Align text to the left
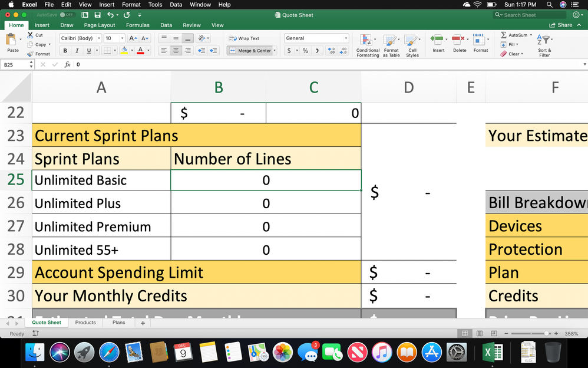The width and height of the screenshot is (588, 368). point(164,50)
